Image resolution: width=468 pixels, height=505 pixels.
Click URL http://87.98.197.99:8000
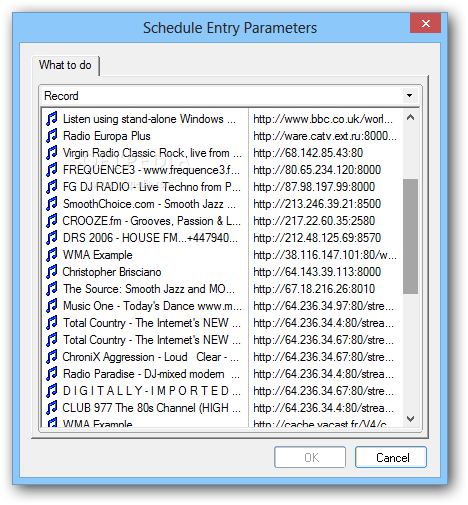pos(314,187)
